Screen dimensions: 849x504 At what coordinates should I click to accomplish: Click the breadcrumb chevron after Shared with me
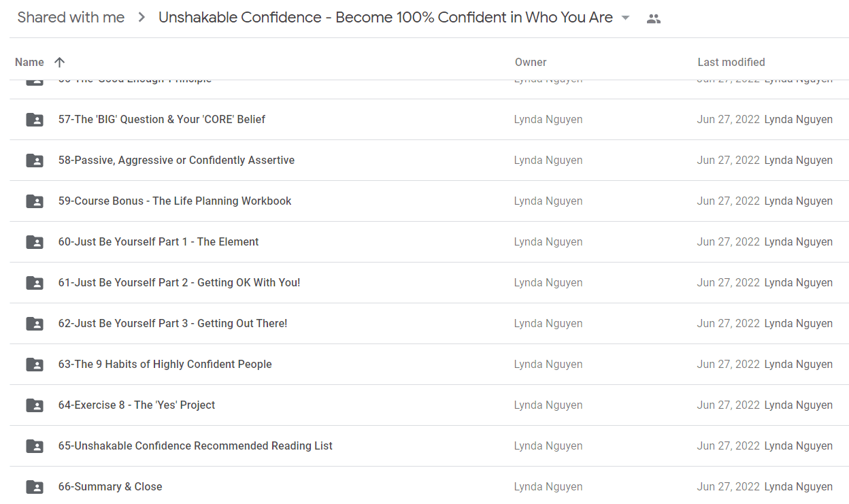pyautogui.click(x=141, y=18)
